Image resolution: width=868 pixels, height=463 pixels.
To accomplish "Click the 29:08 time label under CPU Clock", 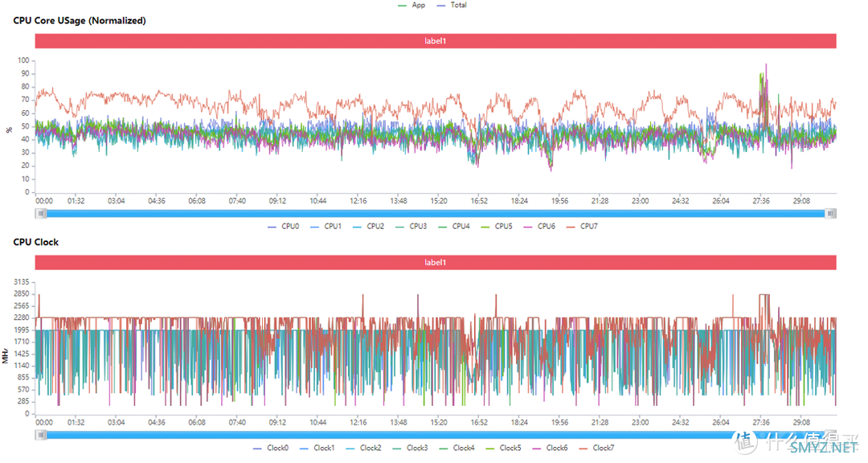I will point(801,423).
